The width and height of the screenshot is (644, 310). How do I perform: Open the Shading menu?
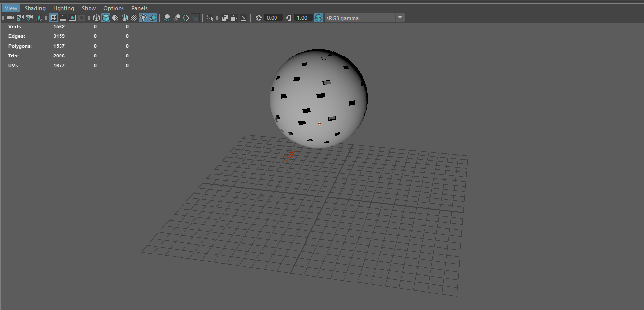tap(35, 8)
